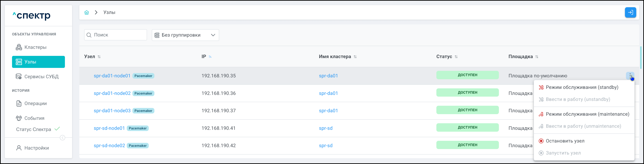
Task: Sort the table by the Узел column
Action: tap(99, 57)
